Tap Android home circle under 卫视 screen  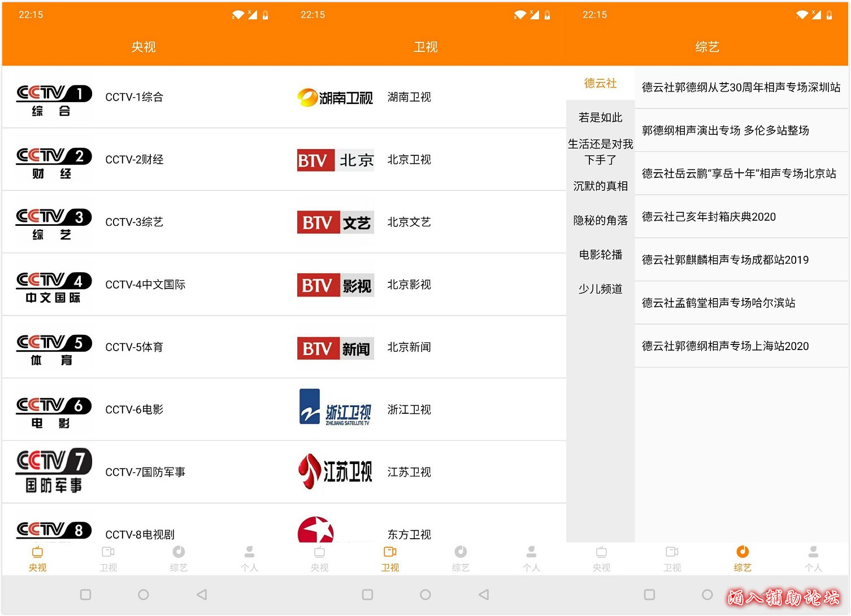426,595
